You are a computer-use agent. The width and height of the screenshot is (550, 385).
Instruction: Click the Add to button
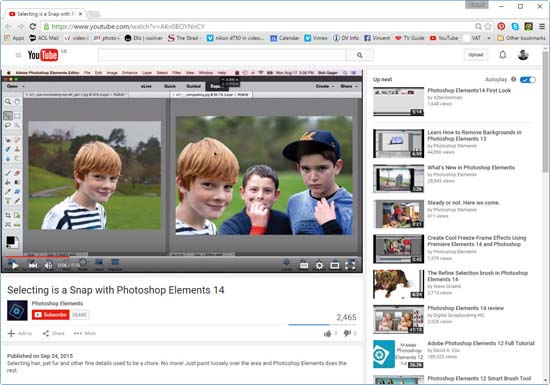[20, 333]
